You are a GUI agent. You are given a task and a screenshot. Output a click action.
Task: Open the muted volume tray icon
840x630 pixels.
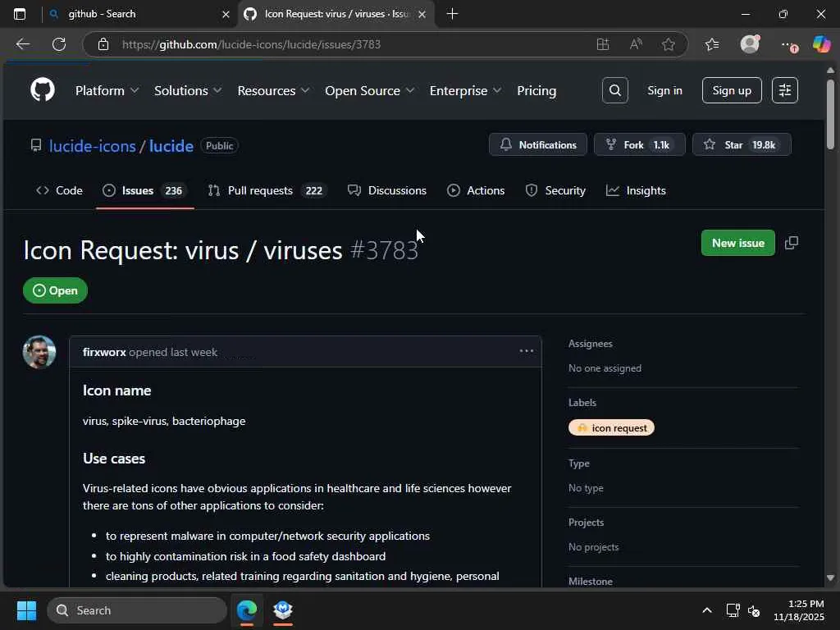pyautogui.click(x=754, y=610)
